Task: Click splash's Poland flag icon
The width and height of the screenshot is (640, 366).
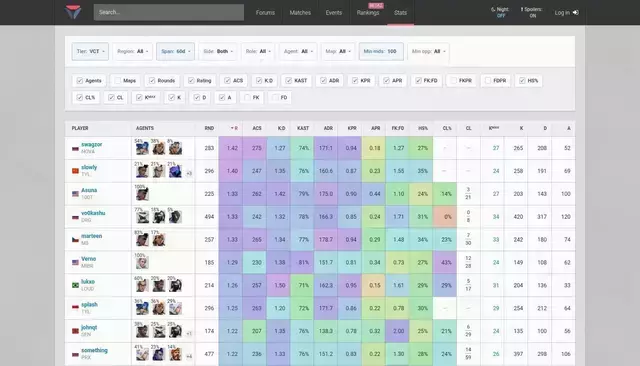Action: 75,308
